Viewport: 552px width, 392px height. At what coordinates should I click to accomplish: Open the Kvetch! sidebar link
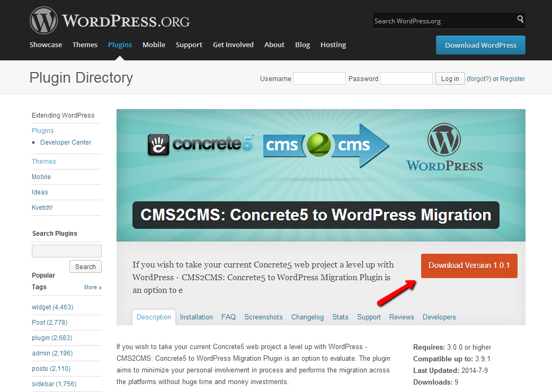[42, 207]
